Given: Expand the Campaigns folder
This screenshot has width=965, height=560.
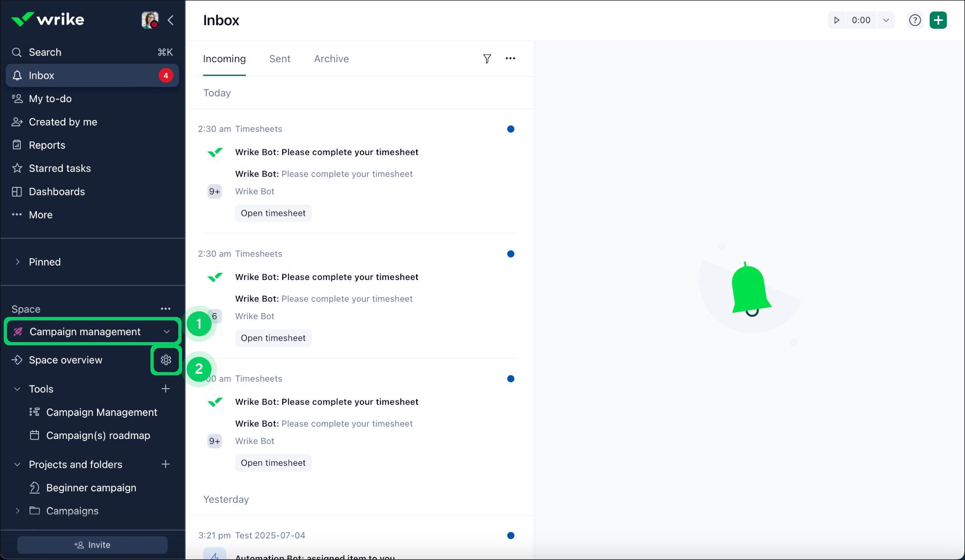Looking at the screenshot, I should pyautogui.click(x=18, y=511).
